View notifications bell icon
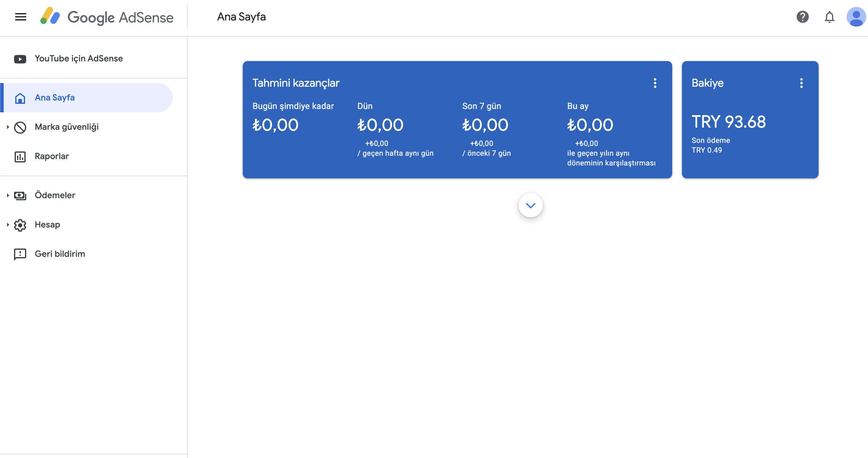The image size is (868, 458). click(x=829, y=17)
